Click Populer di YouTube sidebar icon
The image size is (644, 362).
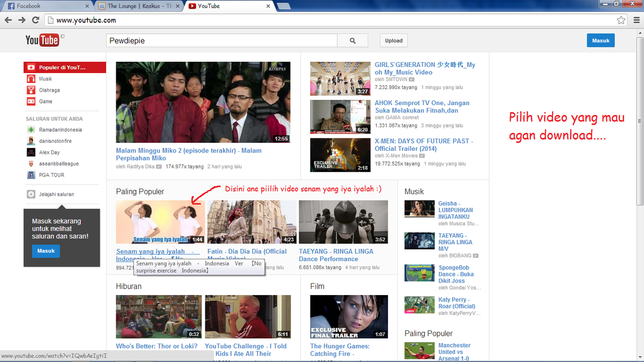[x=31, y=67]
